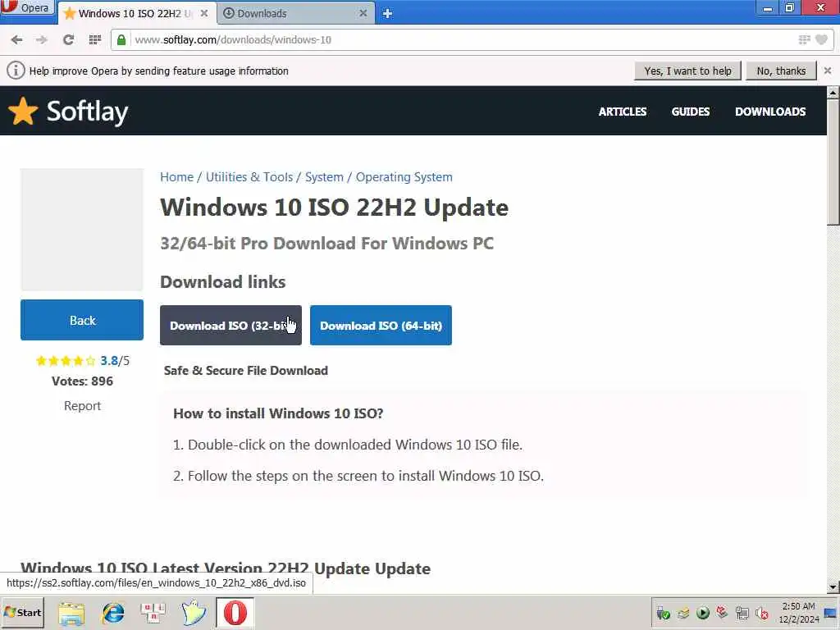Open the Utilities & Tools breadcrumb
The width and height of the screenshot is (840, 630).
(249, 177)
